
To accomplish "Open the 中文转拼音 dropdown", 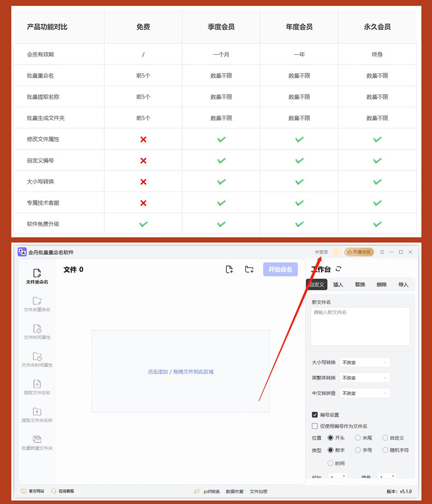I will [365, 393].
